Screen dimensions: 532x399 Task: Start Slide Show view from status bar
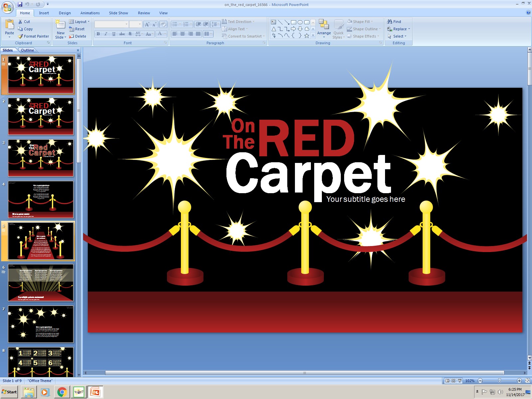pyautogui.click(x=460, y=381)
